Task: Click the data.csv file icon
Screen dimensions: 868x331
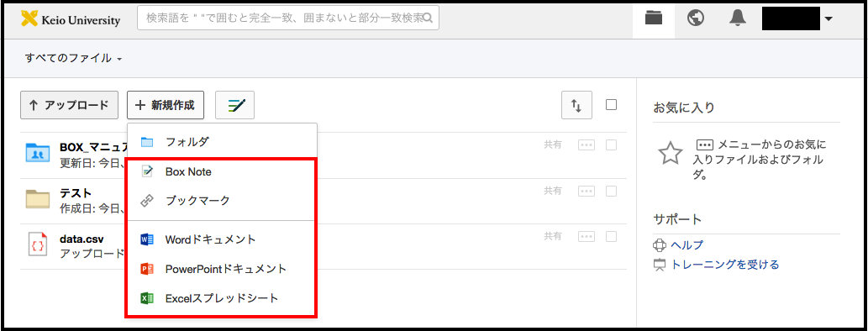Action: click(38, 244)
